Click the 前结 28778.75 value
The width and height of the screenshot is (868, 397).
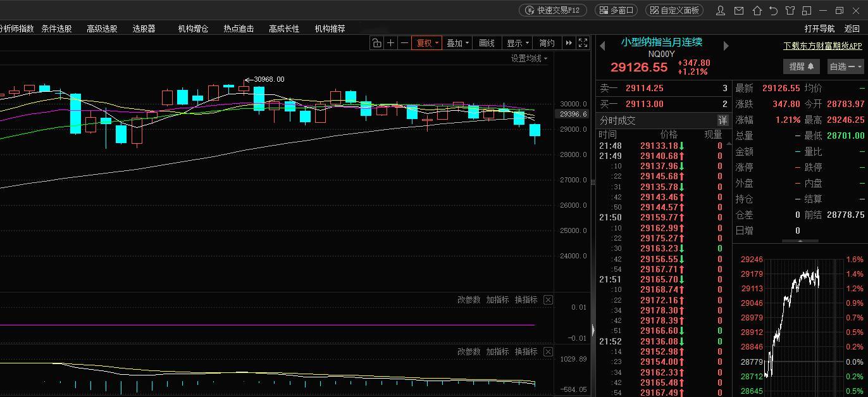tap(845, 215)
